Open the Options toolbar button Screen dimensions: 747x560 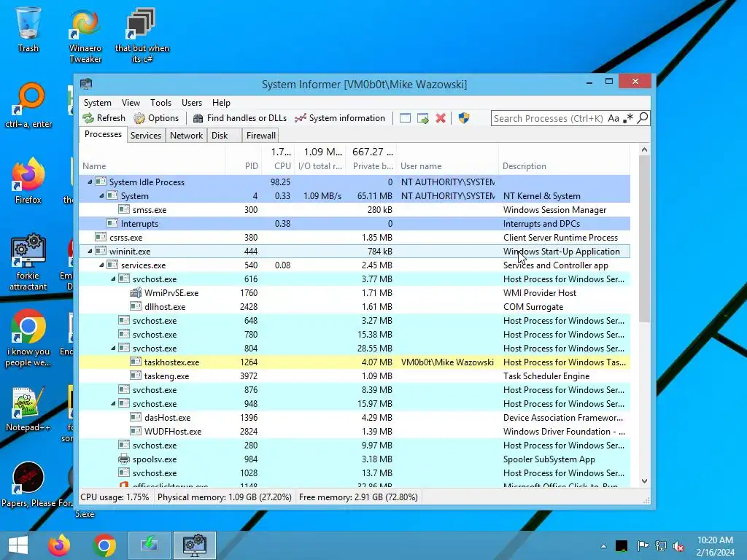156,118
